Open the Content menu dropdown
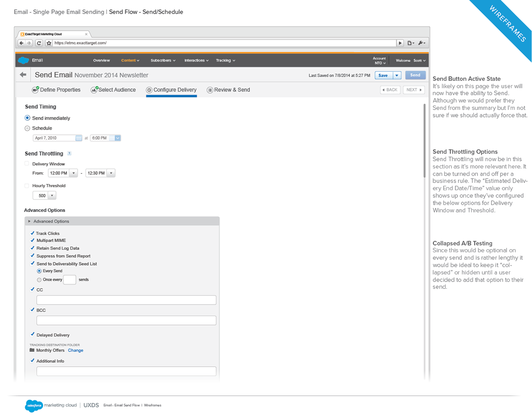Screen dimensions: 532x419 tap(130, 60)
